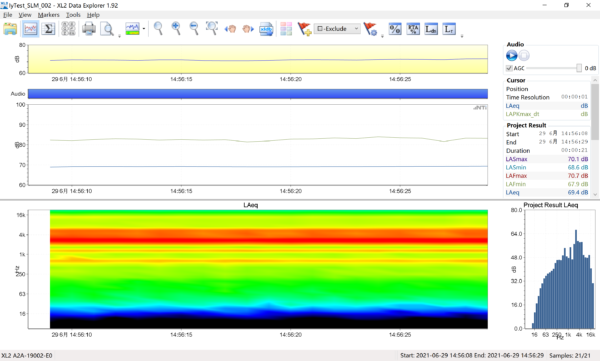The height and width of the screenshot is (361, 600).
Task: Open a project with the folder icon
Action: (10, 29)
